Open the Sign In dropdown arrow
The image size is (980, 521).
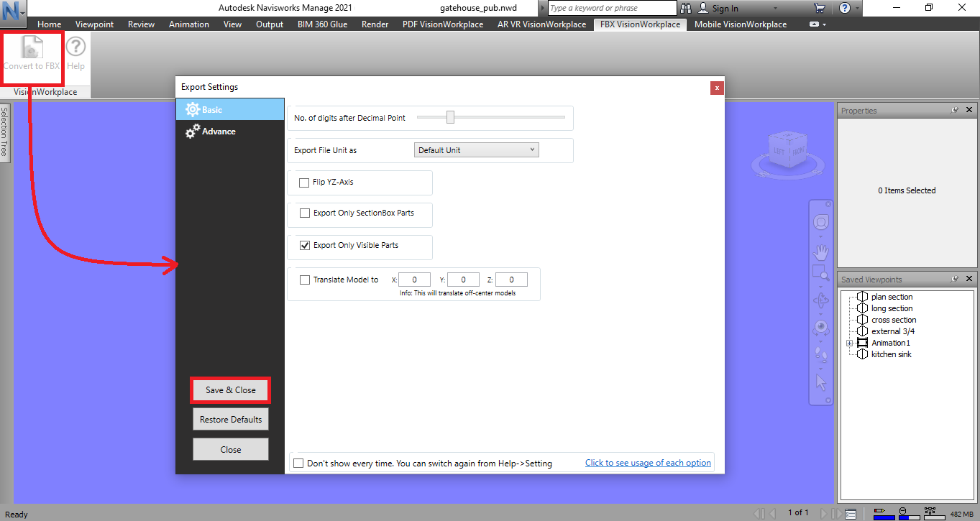[775, 9]
